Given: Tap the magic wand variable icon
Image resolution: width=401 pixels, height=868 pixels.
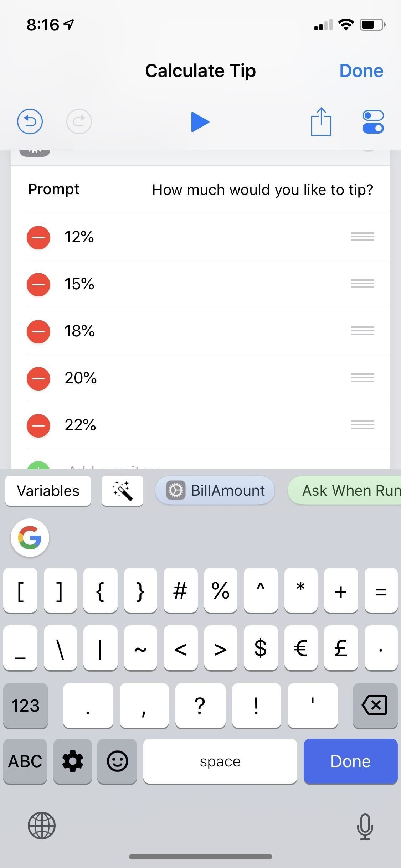Looking at the screenshot, I should (x=122, y=491).
